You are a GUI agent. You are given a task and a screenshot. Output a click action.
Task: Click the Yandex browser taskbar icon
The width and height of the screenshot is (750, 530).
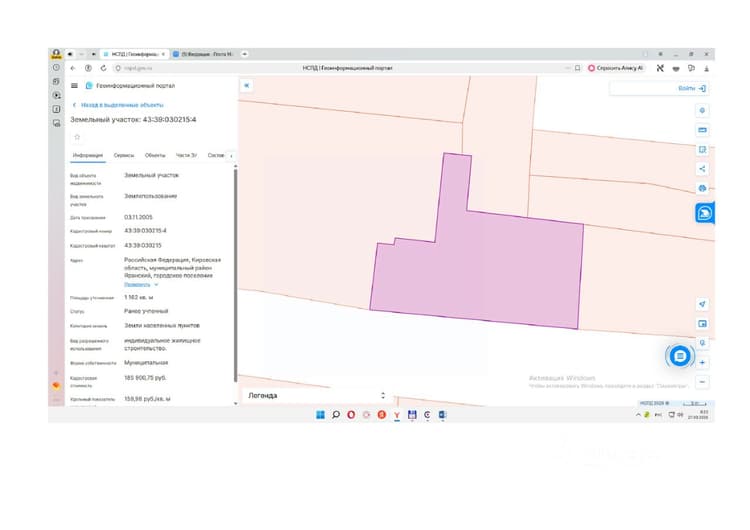click(397, 415)
